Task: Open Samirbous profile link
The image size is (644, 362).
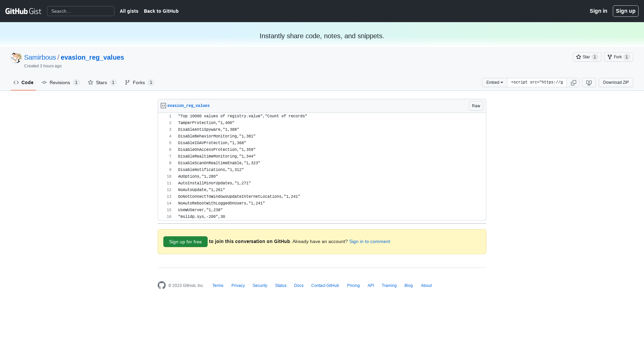Action: click(x=40, y=57)
